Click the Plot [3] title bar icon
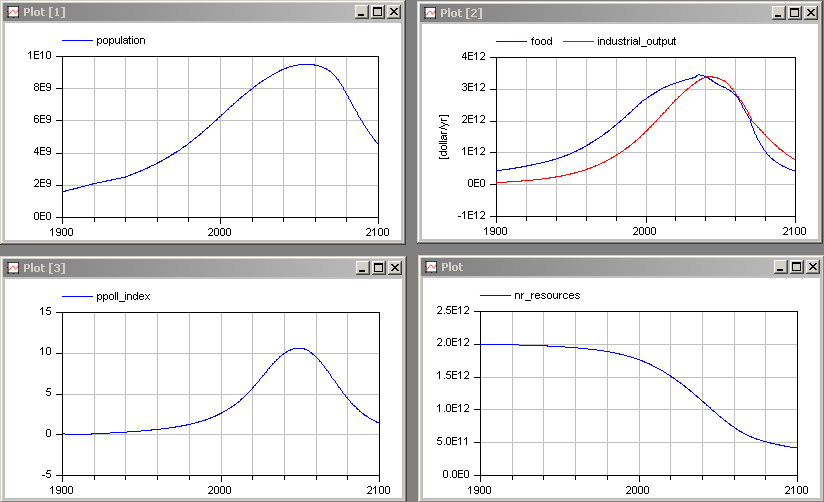 [x=13, y=267]
